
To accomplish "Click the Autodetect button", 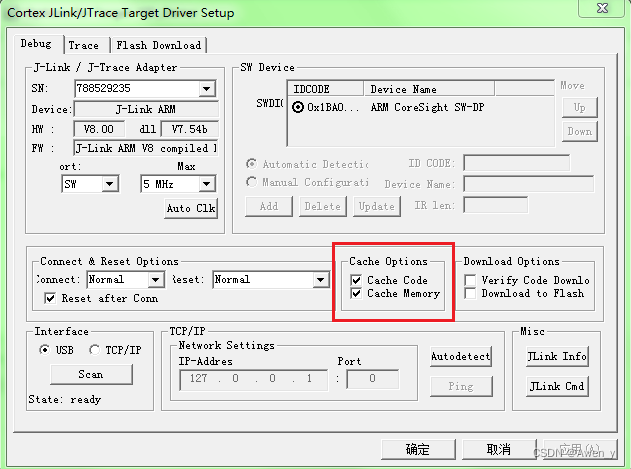I will [x=461, y=356].
